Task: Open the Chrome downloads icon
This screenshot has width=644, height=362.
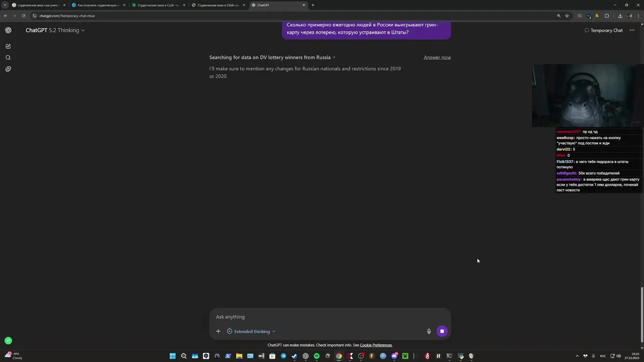Action: (x=620, y=16)
